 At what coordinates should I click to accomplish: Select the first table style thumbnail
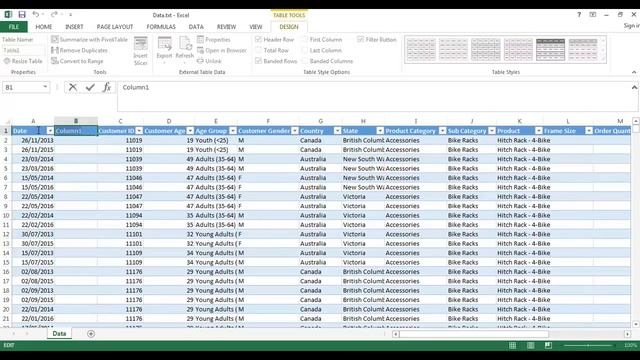[x=421, y=49]
